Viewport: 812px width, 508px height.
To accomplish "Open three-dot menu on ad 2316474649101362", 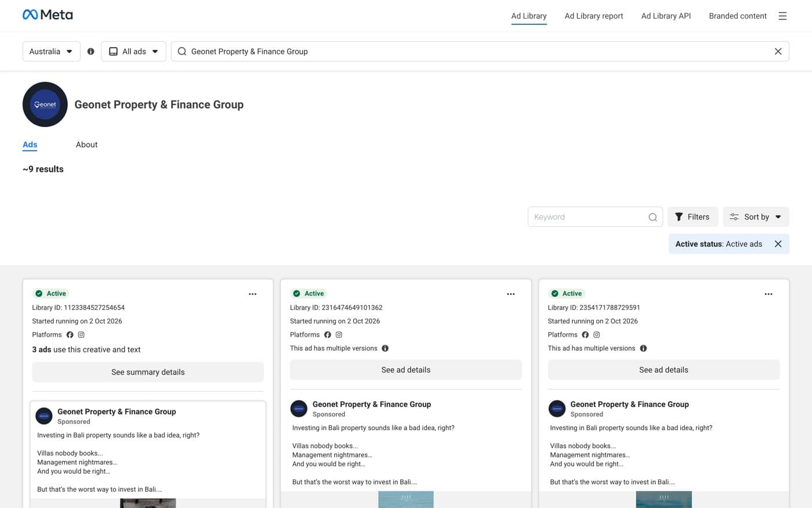I will tap(510, 294).
